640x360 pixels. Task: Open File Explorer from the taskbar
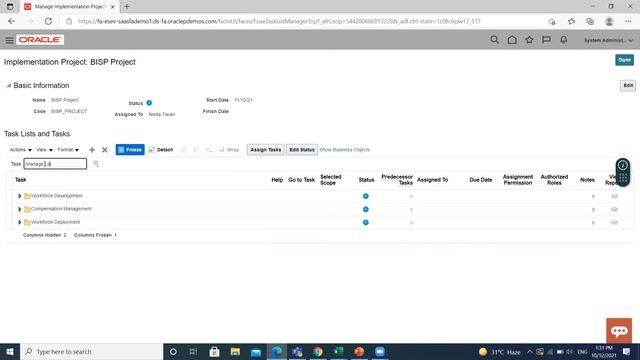[235, 351]
